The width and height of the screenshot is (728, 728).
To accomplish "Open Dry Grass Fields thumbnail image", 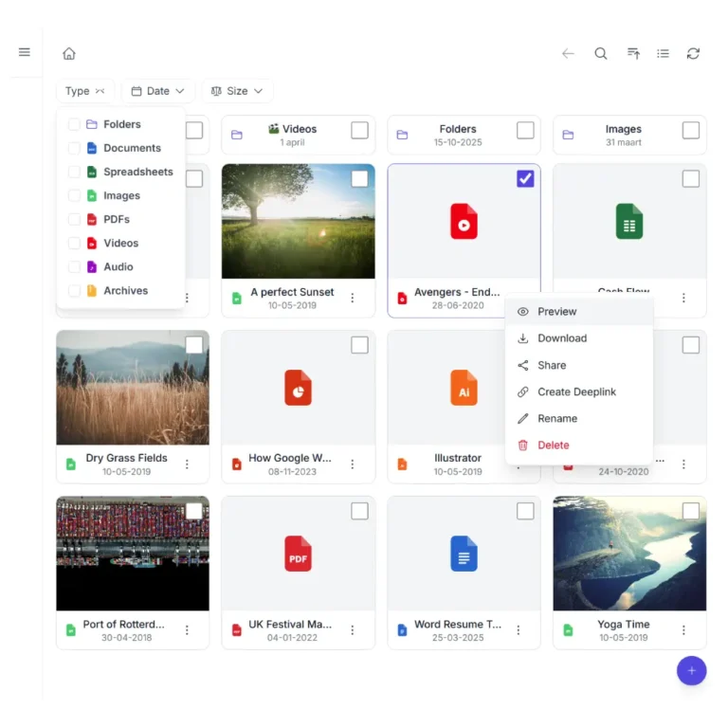I will (x=133, y=388).
